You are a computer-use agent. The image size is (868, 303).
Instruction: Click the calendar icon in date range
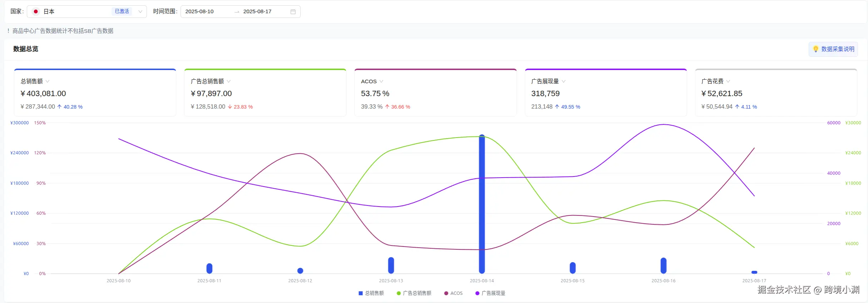click(293, 12)
